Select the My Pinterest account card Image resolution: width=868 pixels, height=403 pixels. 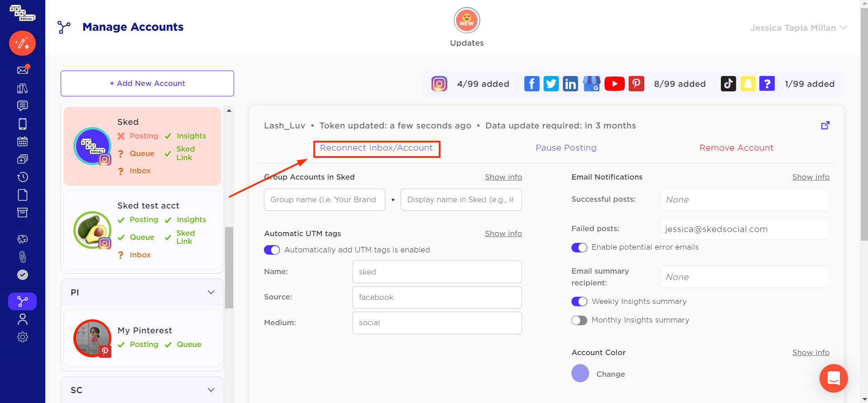[142, 338]
